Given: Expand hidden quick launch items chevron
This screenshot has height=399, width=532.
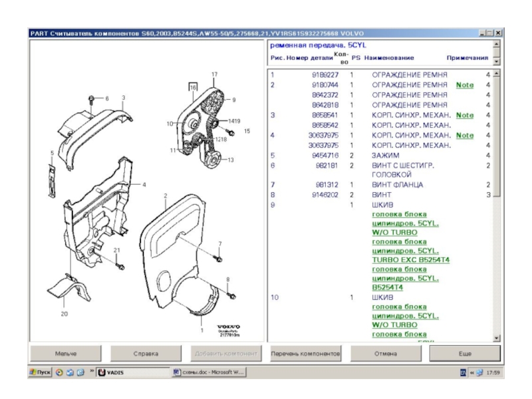Looking at the screenshot, I should (92, 371).
